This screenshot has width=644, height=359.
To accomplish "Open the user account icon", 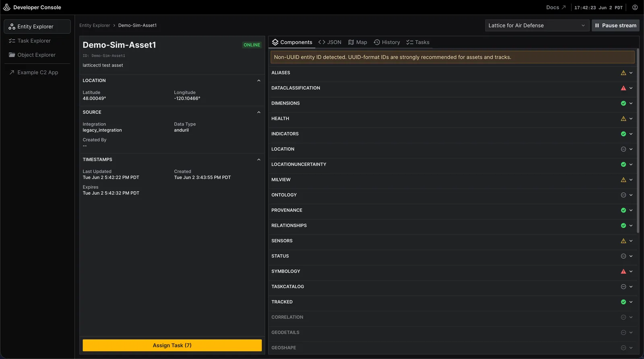I will pyautogui.click(x=635, y=7).
